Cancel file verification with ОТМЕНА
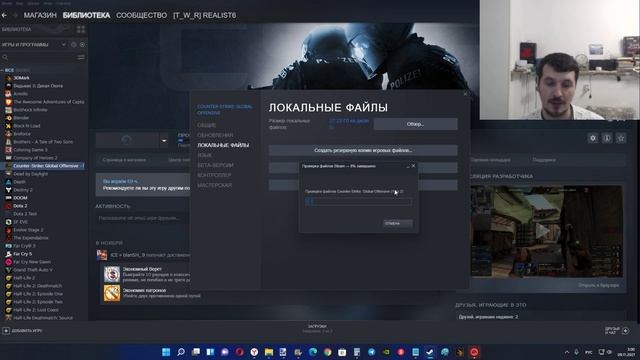 point(398,223)
